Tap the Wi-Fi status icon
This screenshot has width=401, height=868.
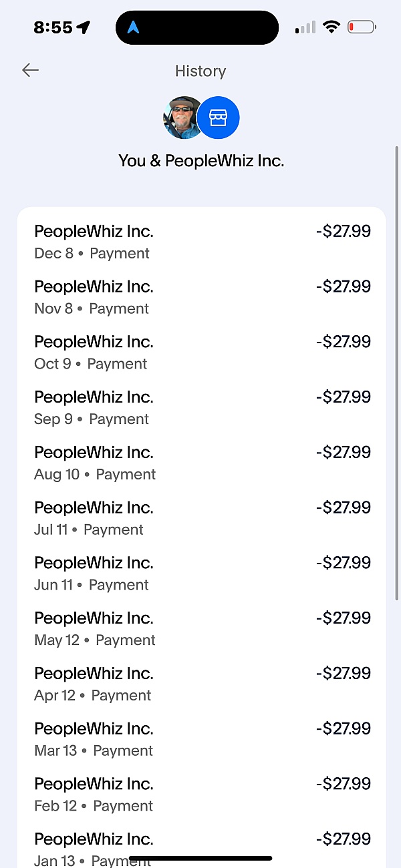tap(331, 27)
